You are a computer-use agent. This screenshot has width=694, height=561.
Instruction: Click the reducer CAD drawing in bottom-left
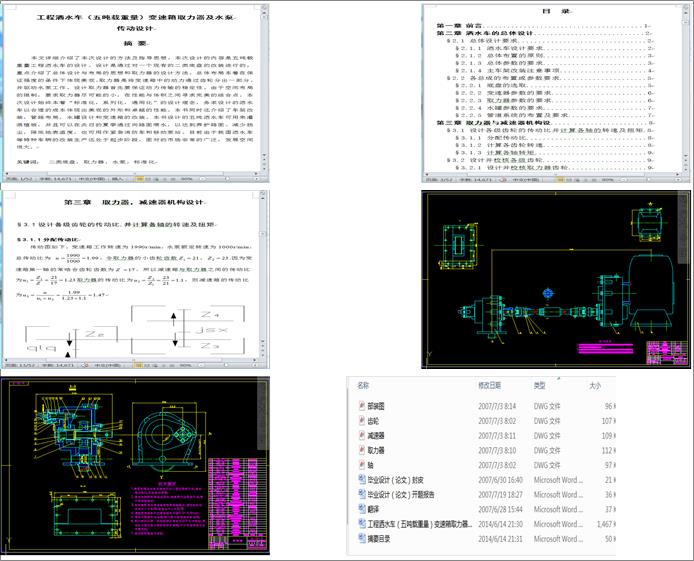(135, 467)
